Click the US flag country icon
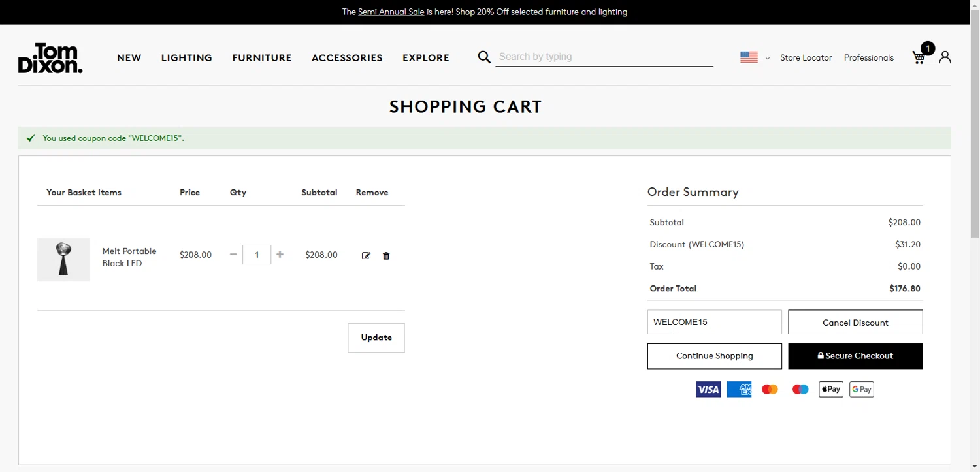This screenshot has height=472, width=980. 749,57
